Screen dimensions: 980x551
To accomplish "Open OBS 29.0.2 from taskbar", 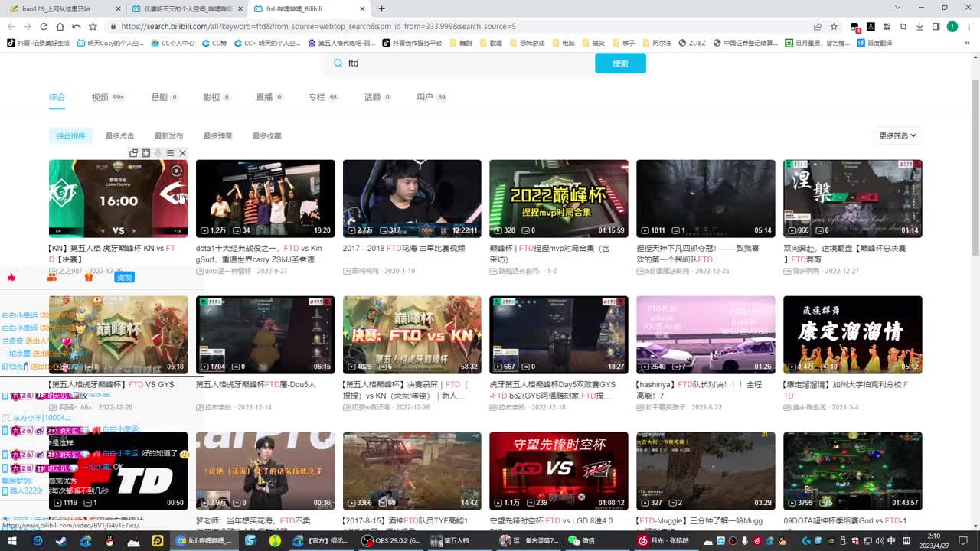I will pyautogui.click(x=391, y=540).
